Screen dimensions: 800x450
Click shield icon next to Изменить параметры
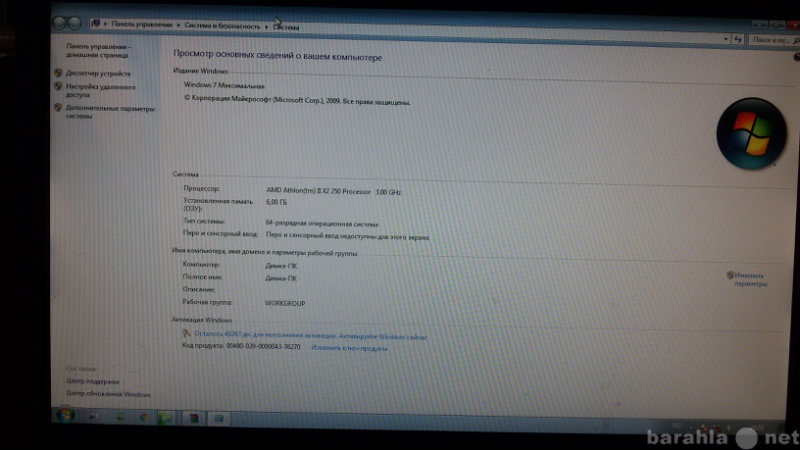pos(730,275)
